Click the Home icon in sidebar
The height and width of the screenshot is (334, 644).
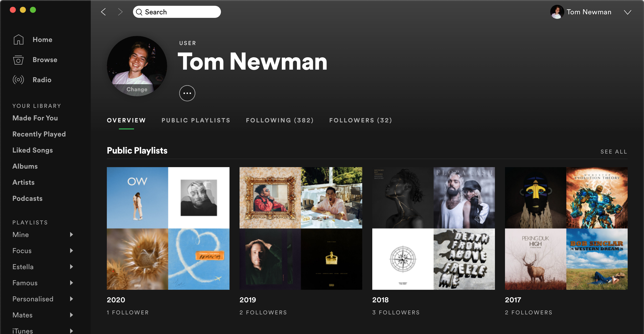18,39
